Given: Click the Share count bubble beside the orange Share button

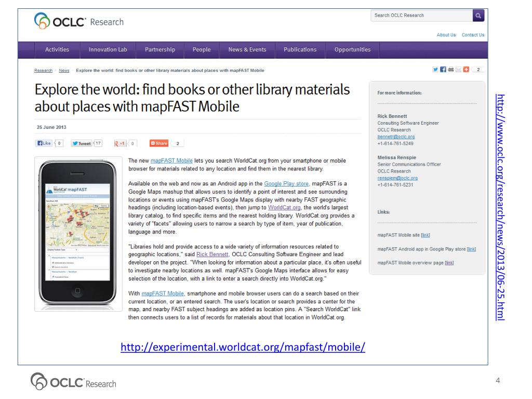Looking at the screenshot, I should point(178,143).
